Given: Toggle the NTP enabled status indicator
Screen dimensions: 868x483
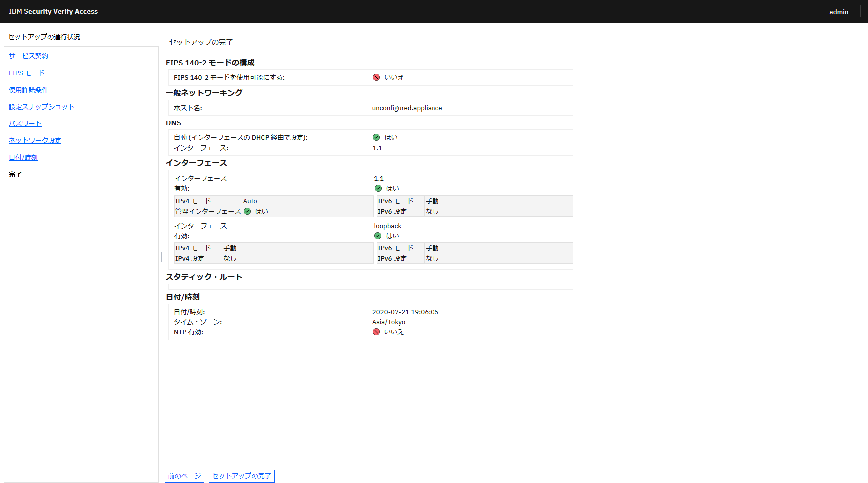Looking at the screenshot, I should tap(376, 332).
